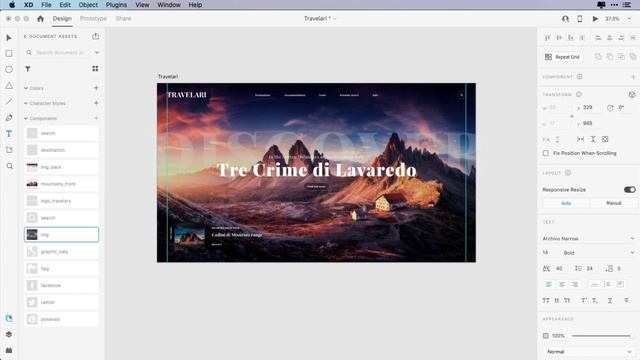Open the Plugins panel icon
Viewport: 640px width, 360px height.
pyautogui.click(x=9, y=351)
